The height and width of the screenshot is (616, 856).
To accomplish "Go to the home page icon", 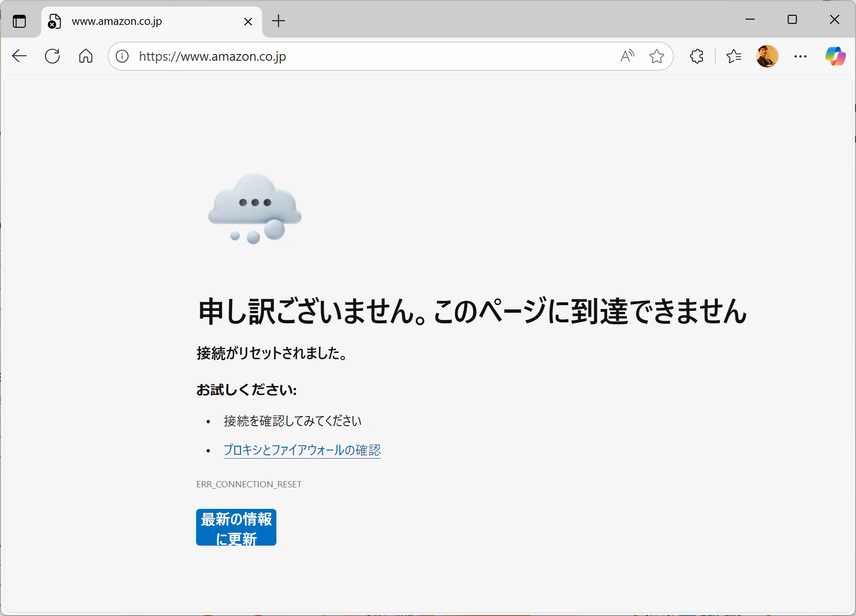I will coord(86,56).
